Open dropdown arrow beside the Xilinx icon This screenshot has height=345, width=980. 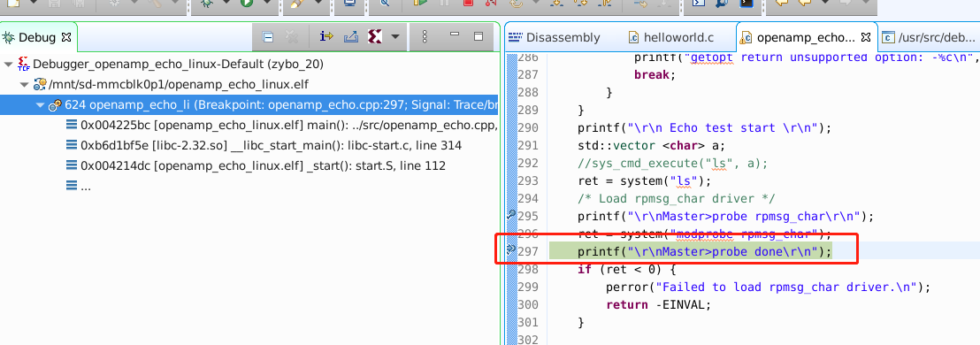(x=395, y=37)
